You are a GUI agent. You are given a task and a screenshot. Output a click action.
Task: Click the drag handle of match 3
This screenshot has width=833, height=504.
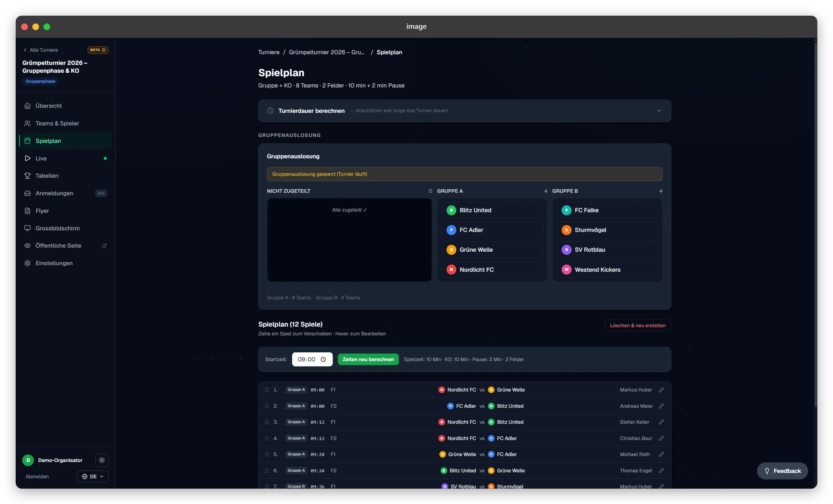click(267, 422)
